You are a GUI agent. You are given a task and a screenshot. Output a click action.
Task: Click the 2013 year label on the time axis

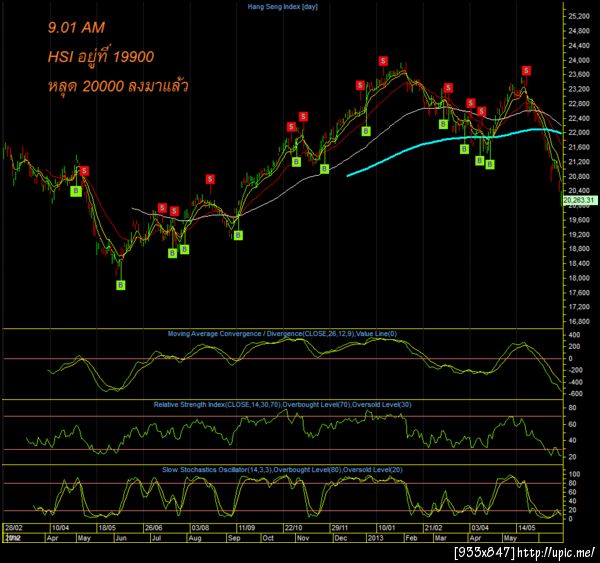pos(375,538)
